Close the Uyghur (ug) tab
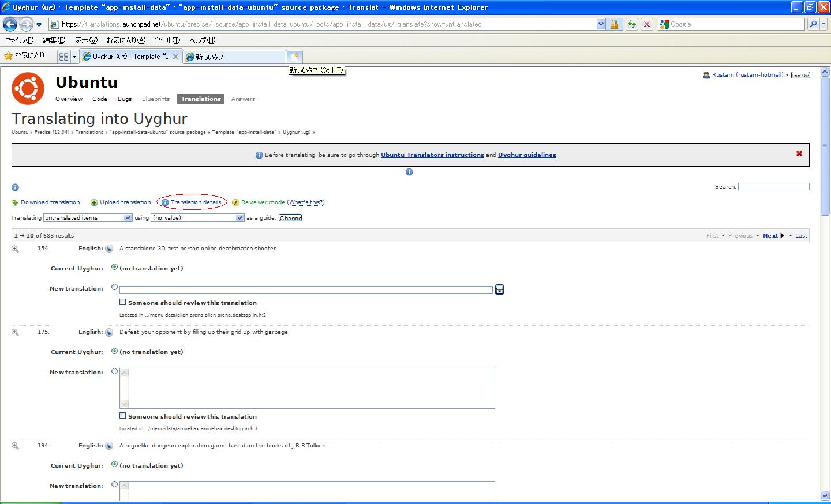Viewport: 831px width, 504px height. pyautogui.click(x=176, y=57)
